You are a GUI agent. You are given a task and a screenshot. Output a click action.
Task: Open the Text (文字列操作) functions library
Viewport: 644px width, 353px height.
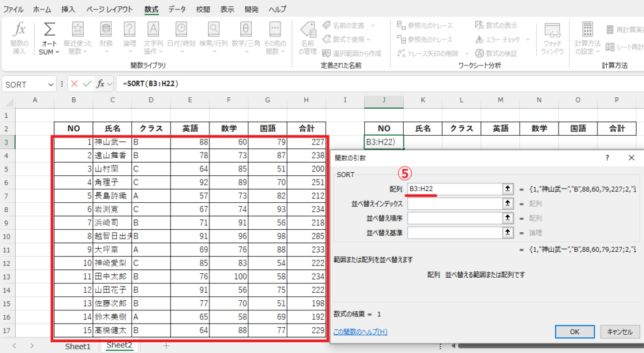[153, 38]
